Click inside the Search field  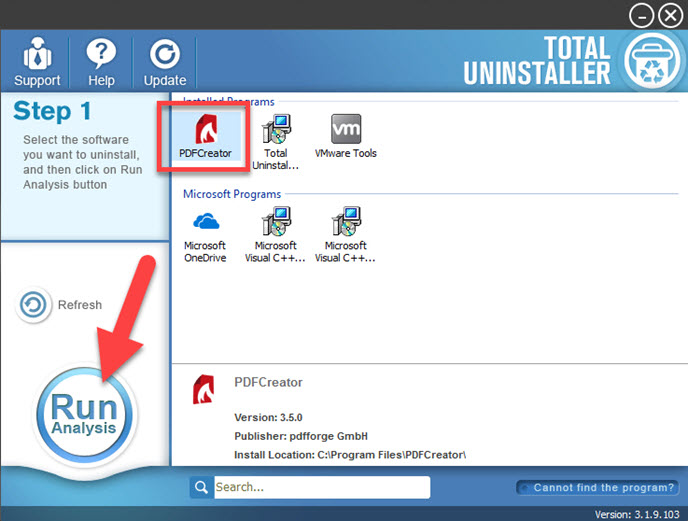click(x=322, y=487)
